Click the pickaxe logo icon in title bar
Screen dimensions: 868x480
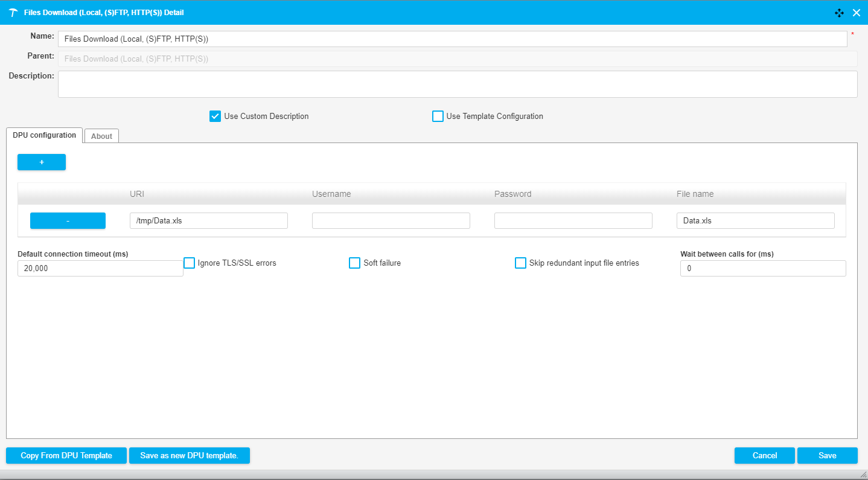13,13
